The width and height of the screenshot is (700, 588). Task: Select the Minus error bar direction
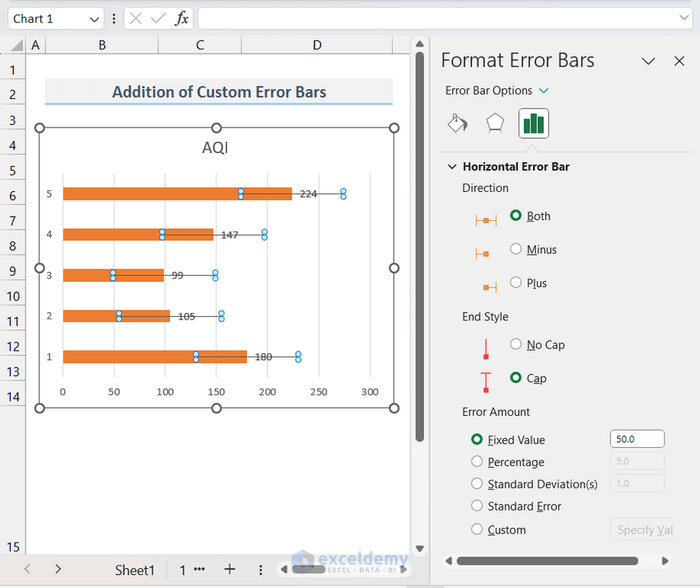tap(515, 249)
